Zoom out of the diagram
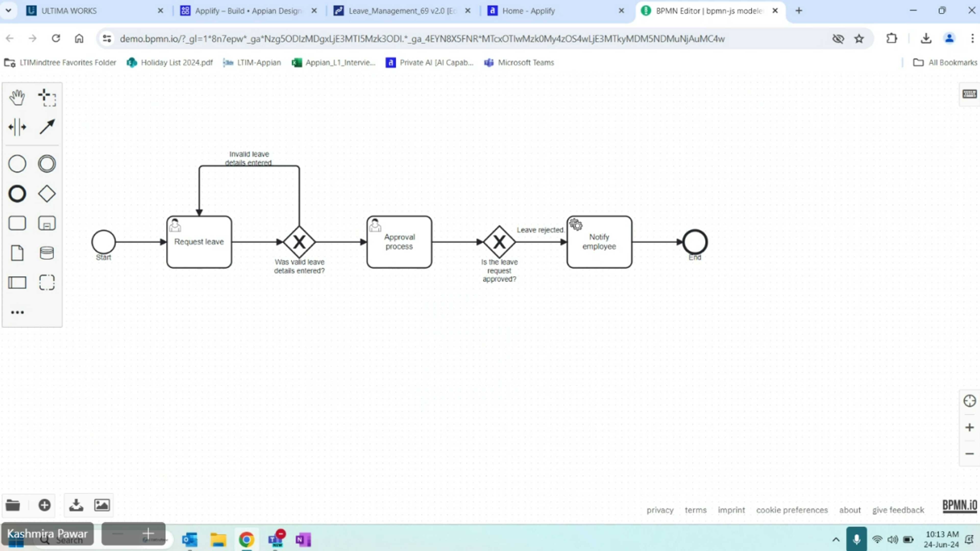Viewport: 980px width, 551px height. [x=969, y=454]
